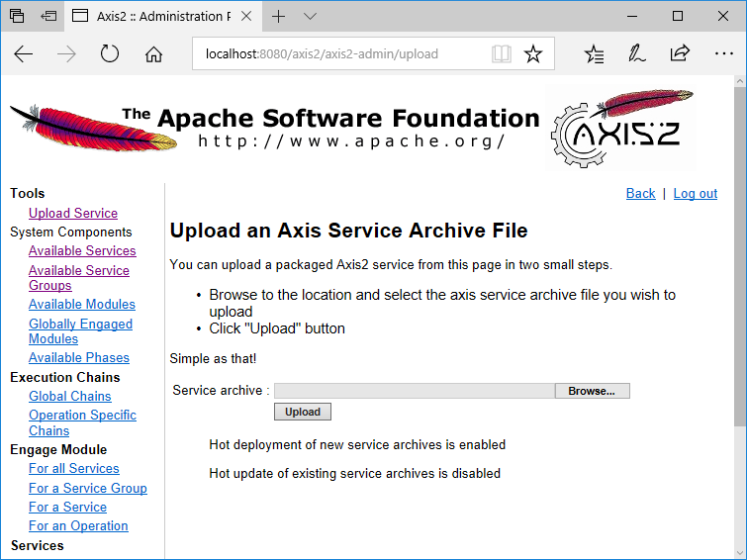Click the scrollbar down arrow
This screenshot has height=560, width=747.
(x=740, y=553)
